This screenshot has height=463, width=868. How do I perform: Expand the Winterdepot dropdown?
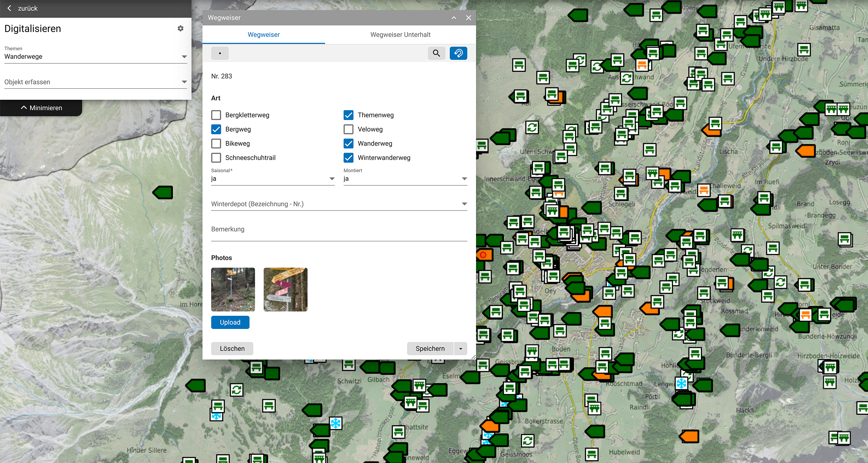pyautogui.click(x=339, y=204)
